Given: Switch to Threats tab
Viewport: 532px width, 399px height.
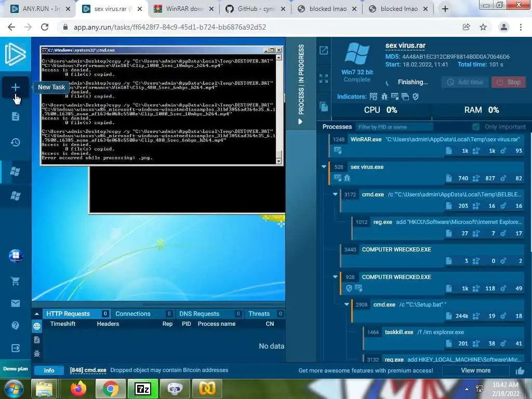Looking at the screenshot, I should 265,314.
